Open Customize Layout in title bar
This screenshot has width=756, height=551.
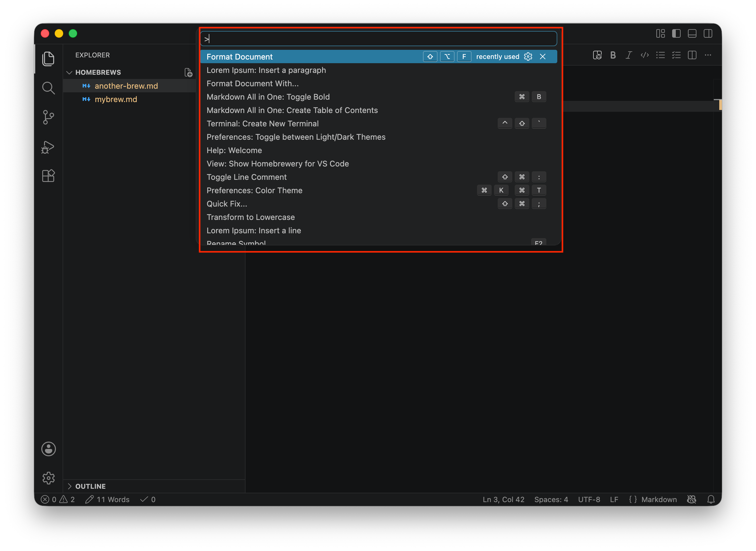pos(660,34)
